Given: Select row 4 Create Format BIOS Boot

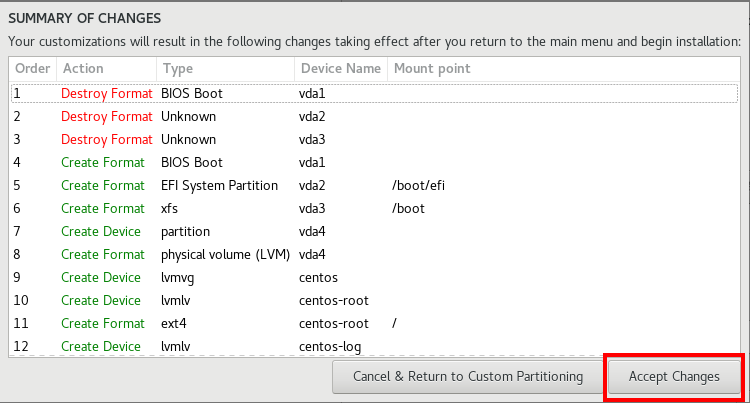Looking at the screenshot, I should coord(374,162).
